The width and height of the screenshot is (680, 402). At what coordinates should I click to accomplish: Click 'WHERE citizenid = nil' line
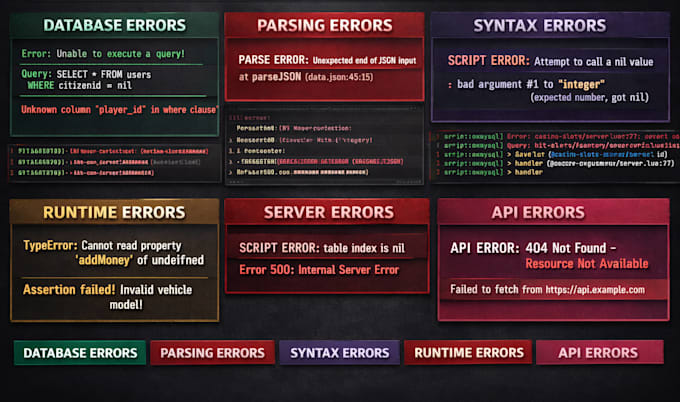click(x=80, y=85)
